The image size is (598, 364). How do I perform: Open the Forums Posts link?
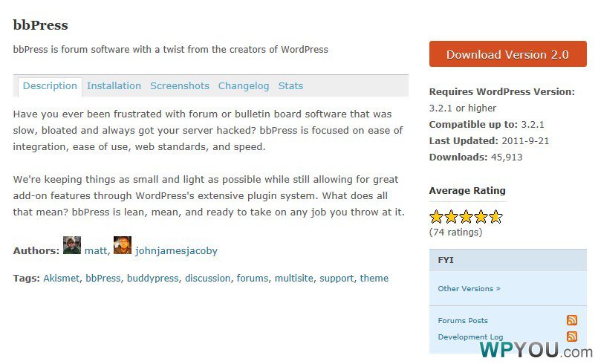click(463, 321)
